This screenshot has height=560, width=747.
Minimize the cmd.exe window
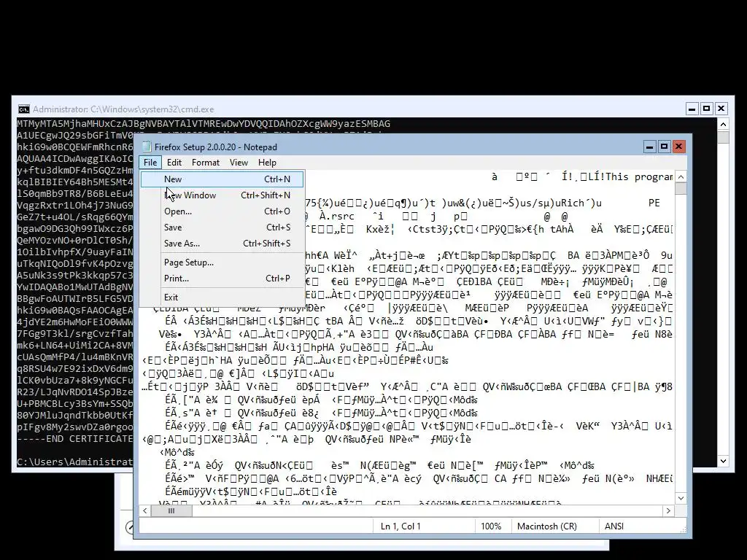[x=692, y=109]
